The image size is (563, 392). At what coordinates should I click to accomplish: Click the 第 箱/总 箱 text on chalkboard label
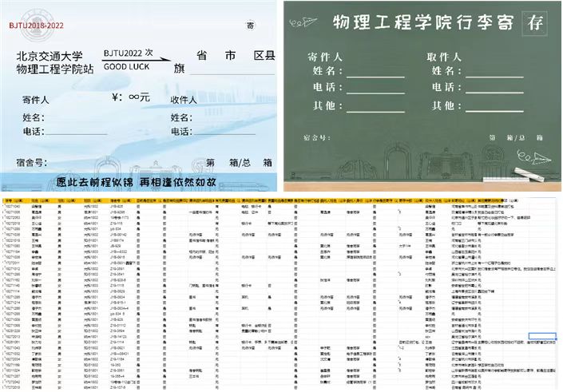pos(516,137)
